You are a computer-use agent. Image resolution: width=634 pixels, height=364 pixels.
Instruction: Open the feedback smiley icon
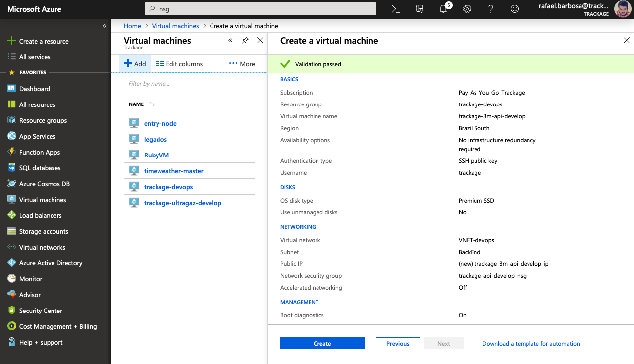[x=515, y=9]
